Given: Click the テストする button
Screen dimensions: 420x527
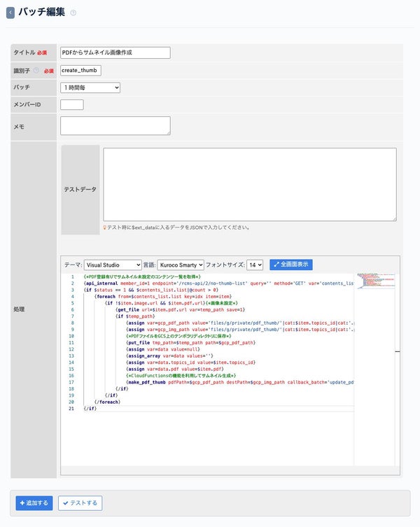Looking at the screenshot, I should (80, 503).
